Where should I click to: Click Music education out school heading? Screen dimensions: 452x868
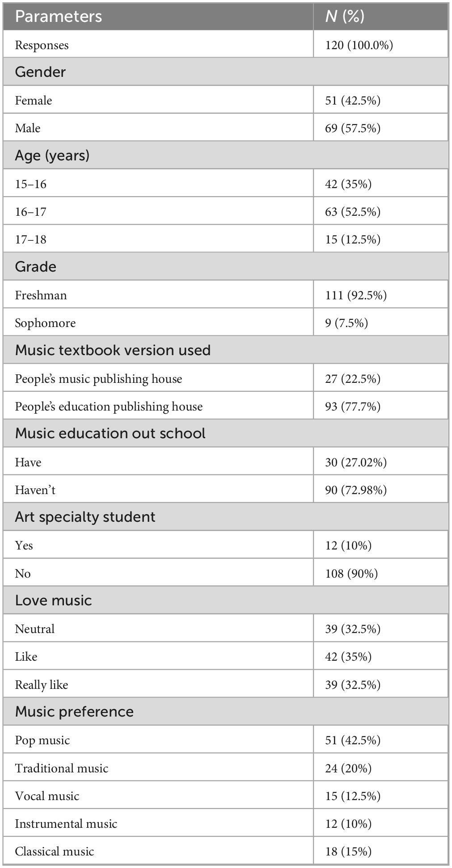pyautogui.click(x=110, y=433)
